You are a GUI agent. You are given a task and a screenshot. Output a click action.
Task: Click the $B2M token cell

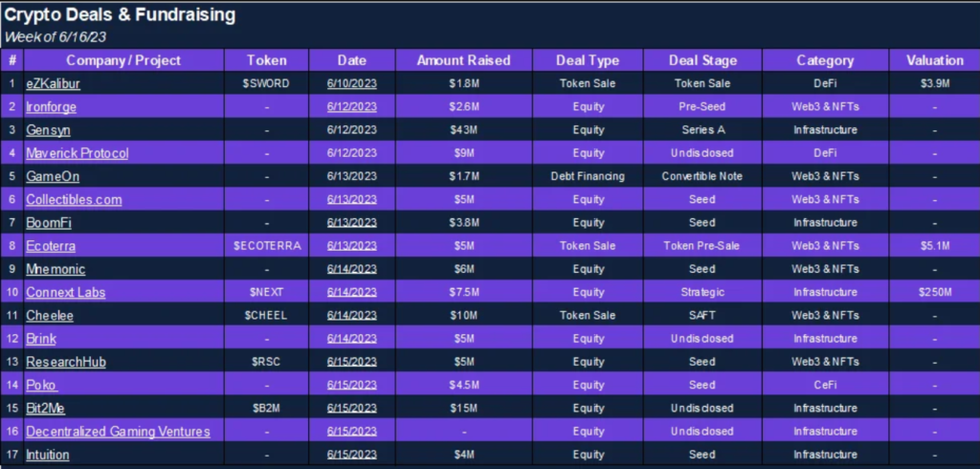267,408
